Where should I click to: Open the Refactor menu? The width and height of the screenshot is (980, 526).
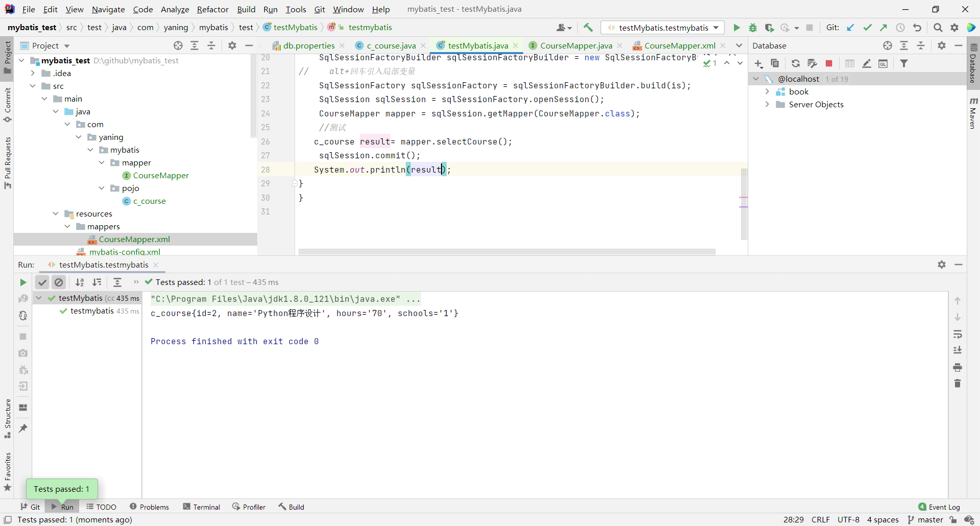click(x=212, y=9)
